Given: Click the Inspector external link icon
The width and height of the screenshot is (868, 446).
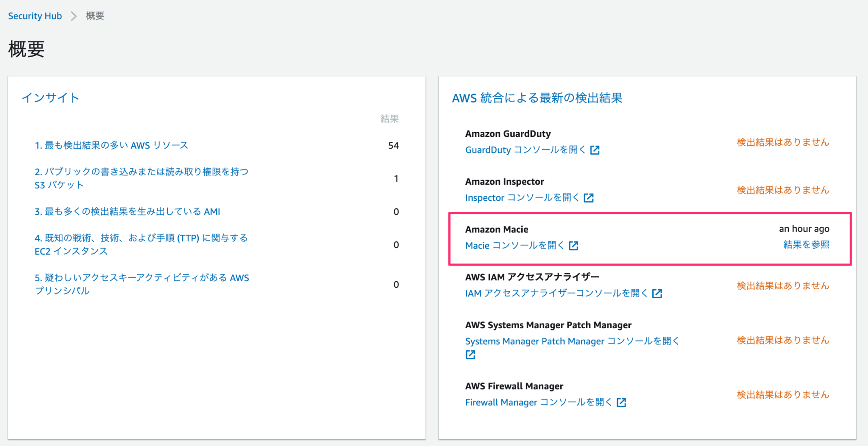Looking at the screenshot, I should coord(589,197).
